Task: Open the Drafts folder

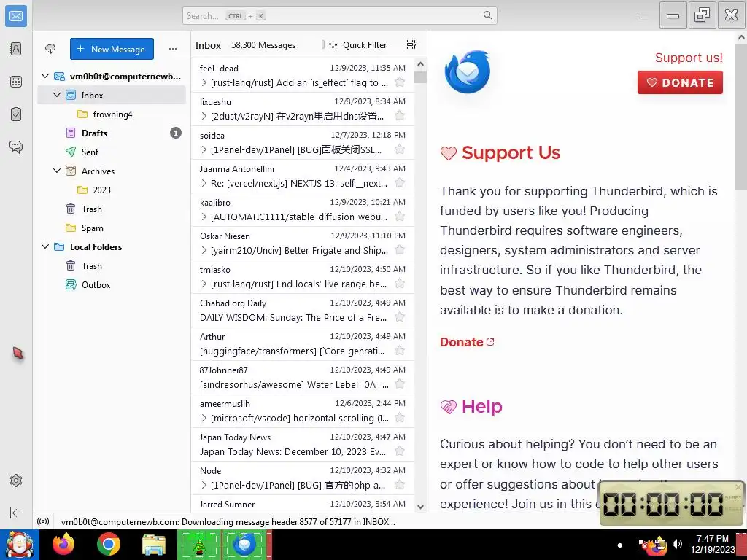Action: click(112, 133)
